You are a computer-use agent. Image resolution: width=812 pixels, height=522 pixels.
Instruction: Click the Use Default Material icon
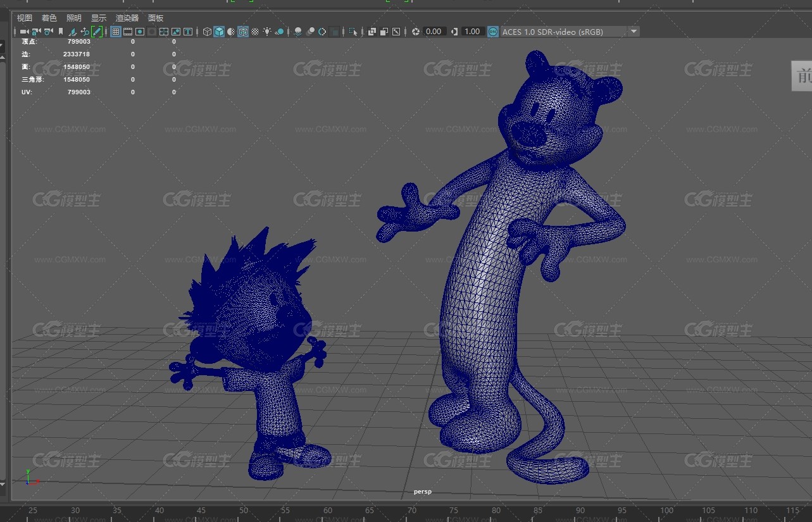(231, 32)
